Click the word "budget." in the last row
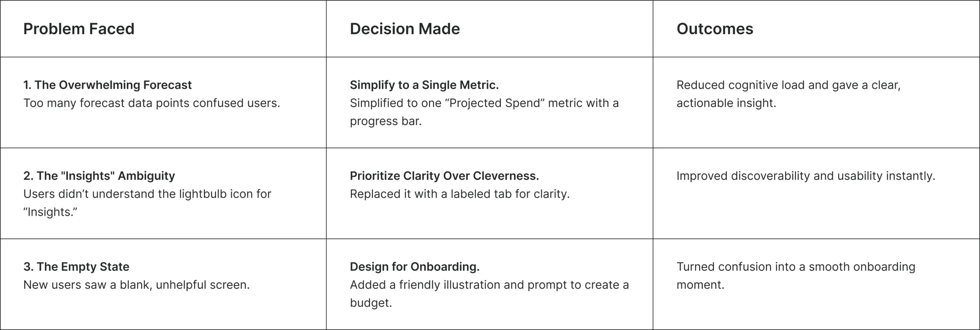This screenshot has width=980, height=330. point(371,303)
